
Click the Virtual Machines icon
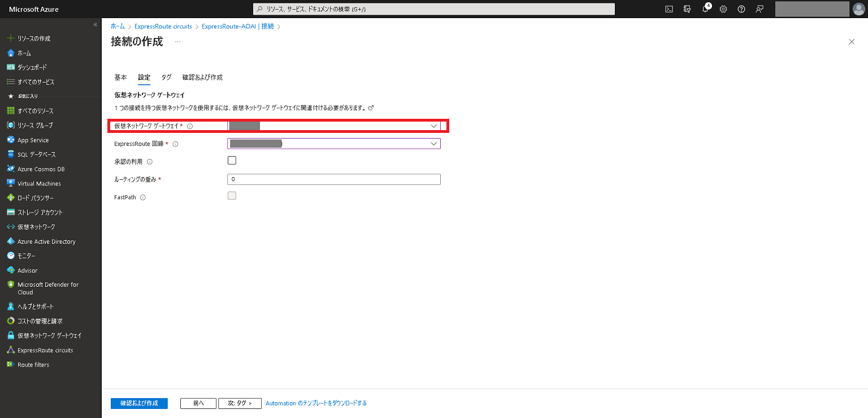pyautogui.click(x=10, y=183)
